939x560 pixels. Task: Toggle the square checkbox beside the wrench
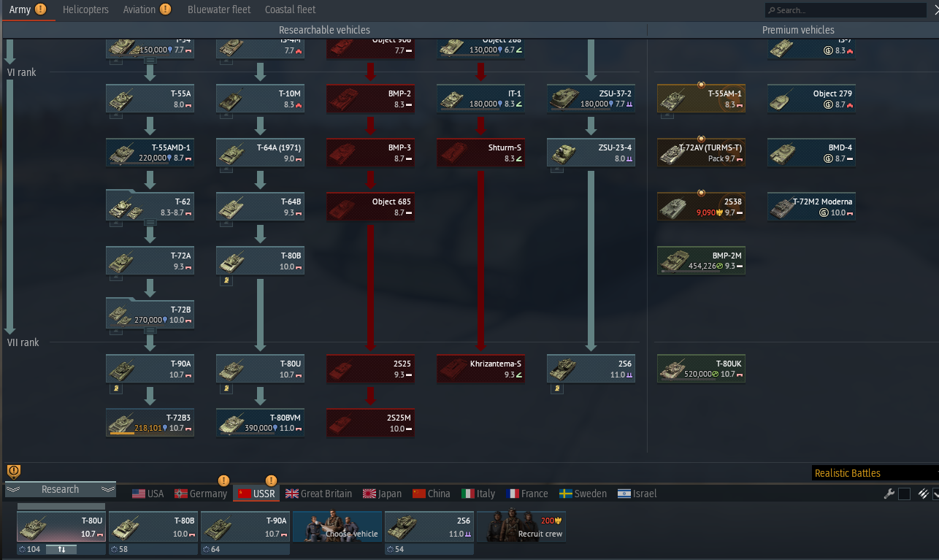[x=905, y=494]
